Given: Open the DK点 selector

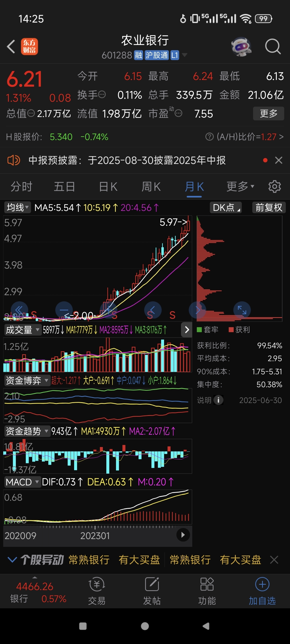Looking at the screenshot, I should click(226, 207).
